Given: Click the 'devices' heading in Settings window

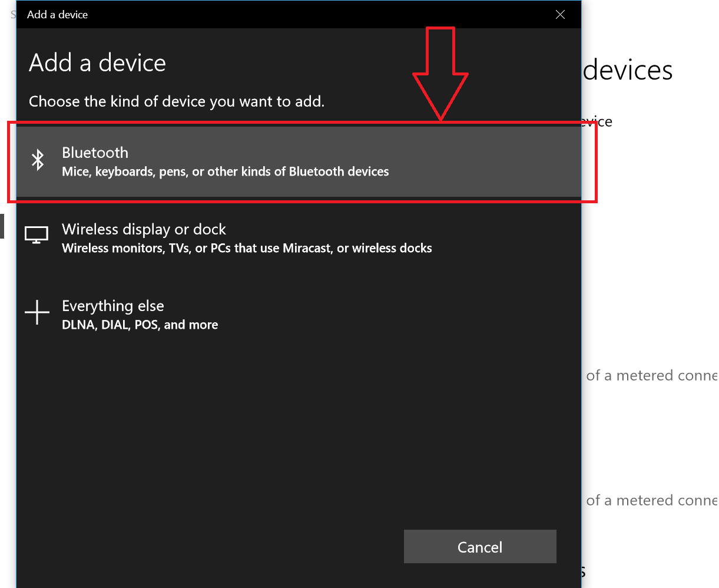Looking at the screenshot, I should (x=628, y=70).
